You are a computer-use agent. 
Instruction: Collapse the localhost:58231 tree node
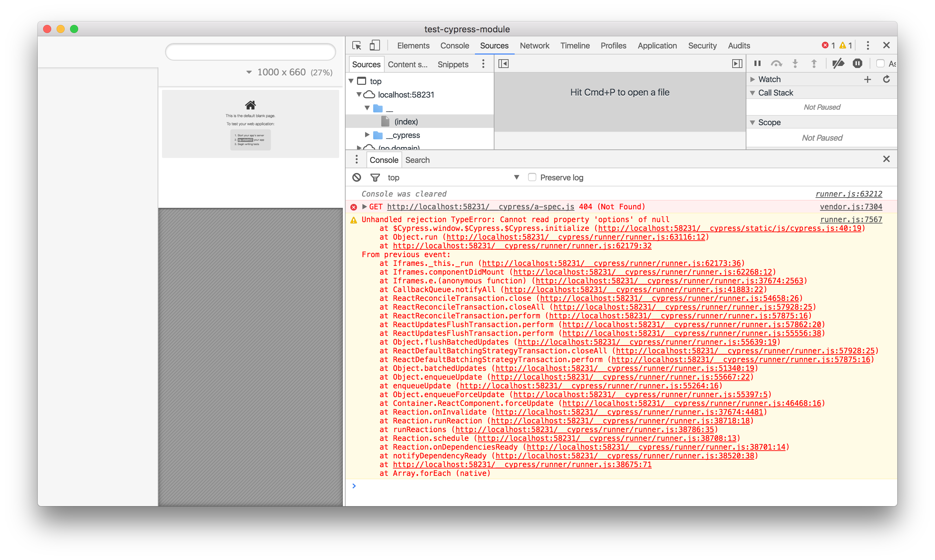coord(358,95)
